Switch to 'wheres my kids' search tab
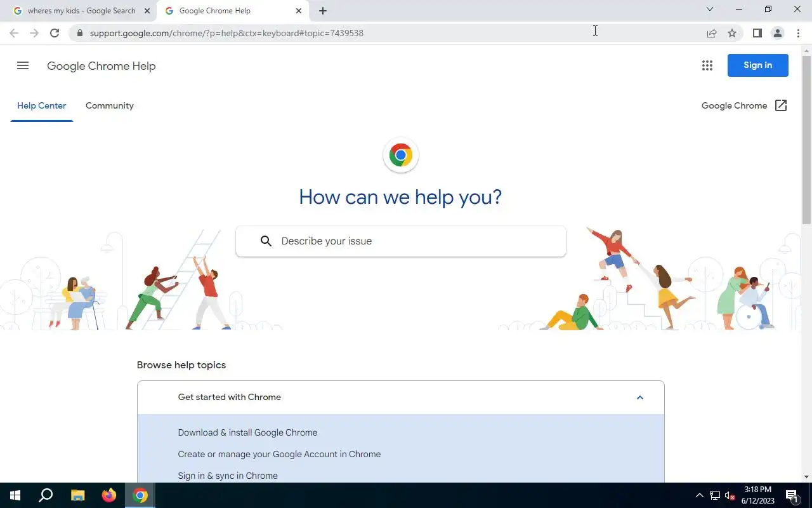 click(x=82, y=11)
